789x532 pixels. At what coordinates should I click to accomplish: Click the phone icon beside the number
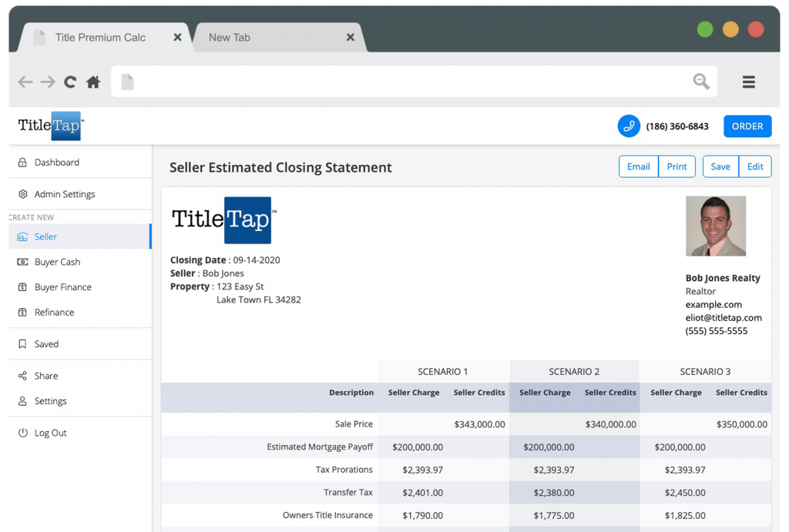click(629, 125)
